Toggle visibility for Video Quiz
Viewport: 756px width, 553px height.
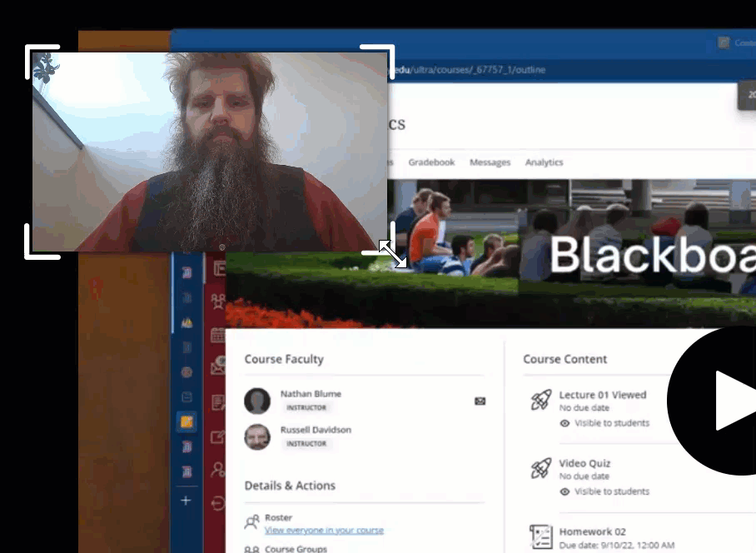(565, 491)
